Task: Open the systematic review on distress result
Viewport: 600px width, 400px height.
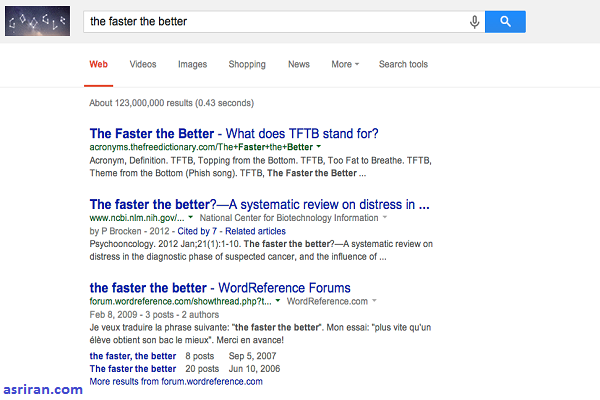Action: 260,204
